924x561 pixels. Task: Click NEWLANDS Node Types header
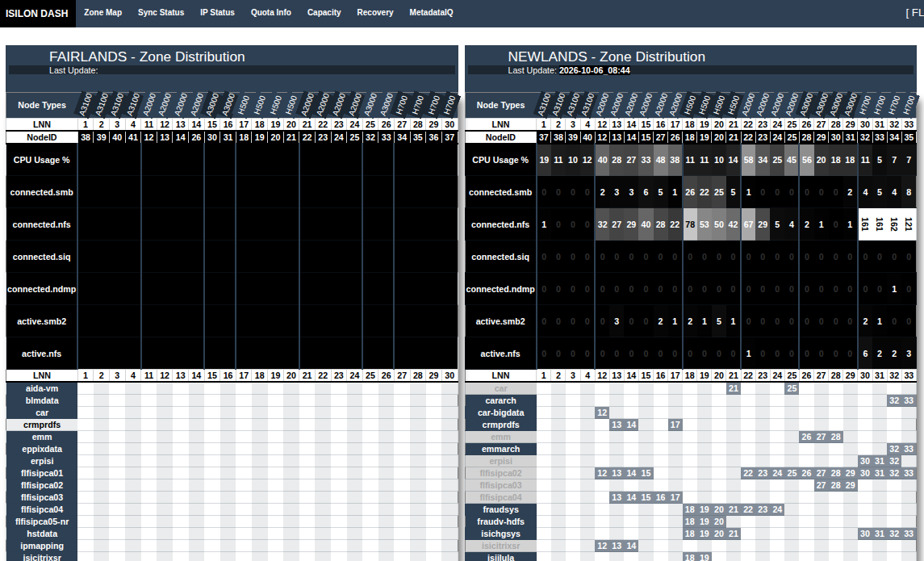coord(500,105)
